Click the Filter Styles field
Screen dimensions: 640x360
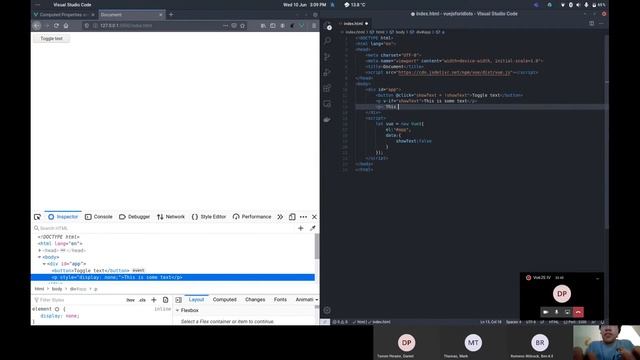pyautogui.click(x=78, y=300)
